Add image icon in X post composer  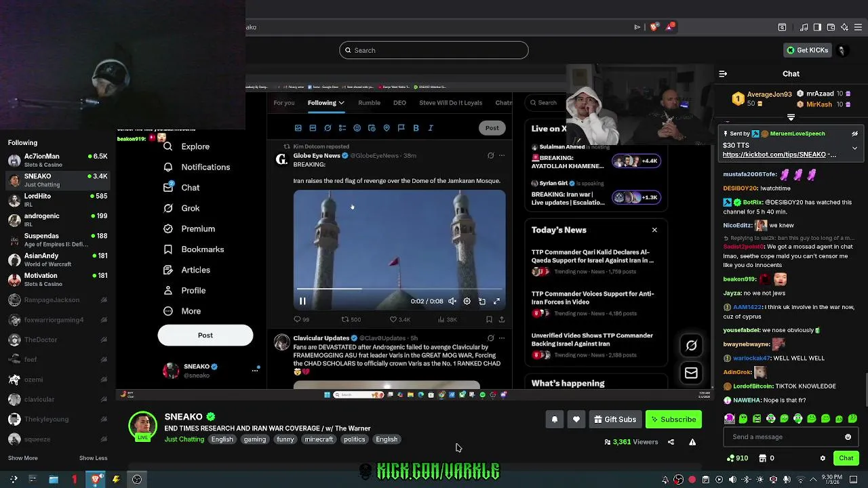[x=298, y=128]
